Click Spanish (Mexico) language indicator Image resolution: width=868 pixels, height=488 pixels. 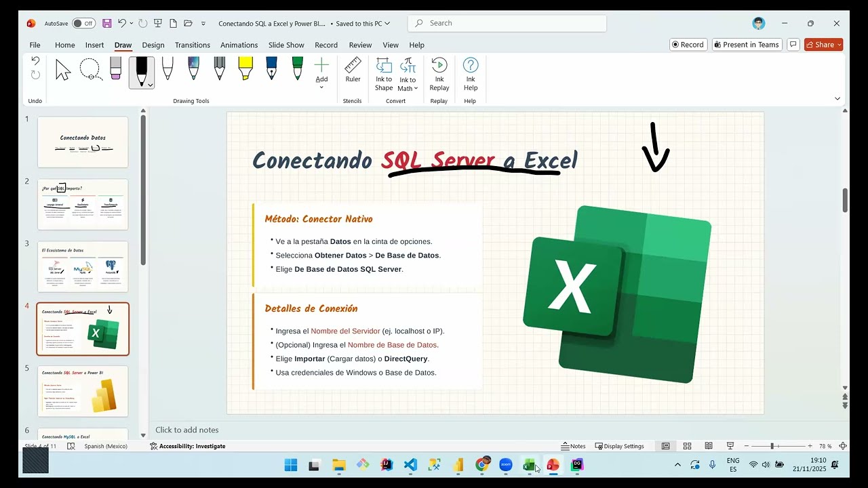pyautogui.click(x=106, y=446)
